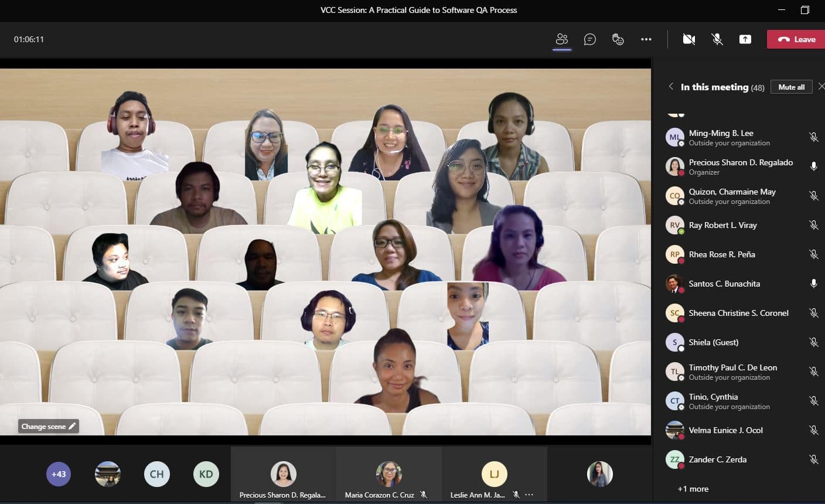This screenshot has height=504, width=825.
Task: Click Rhea Rose R. Peña mic icon
Action: [813, 254]
